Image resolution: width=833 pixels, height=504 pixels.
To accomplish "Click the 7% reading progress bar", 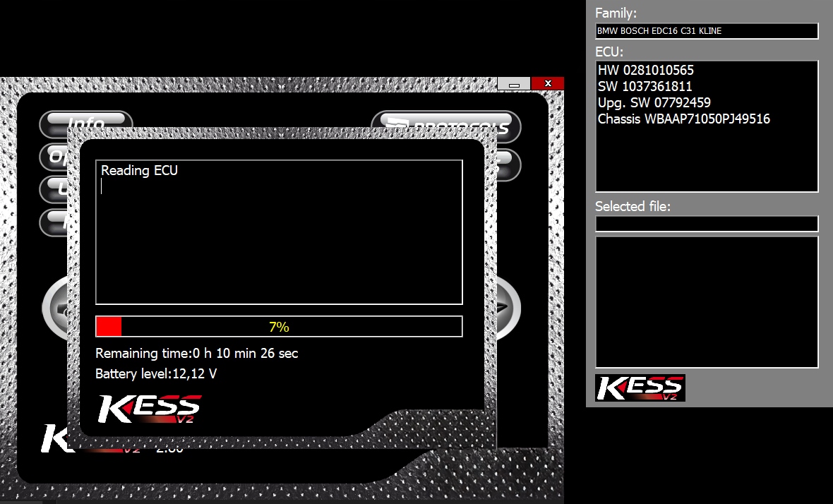I will coord(279,327).
